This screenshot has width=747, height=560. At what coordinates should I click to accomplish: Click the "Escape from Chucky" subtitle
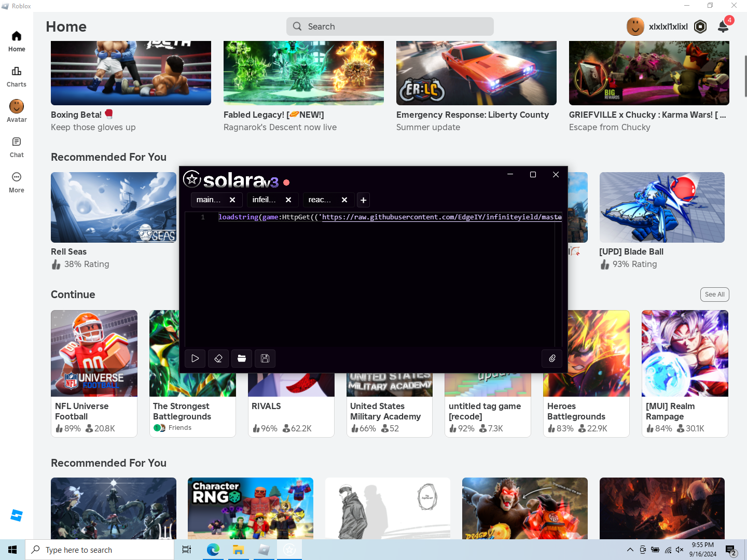tap(610, 127)
